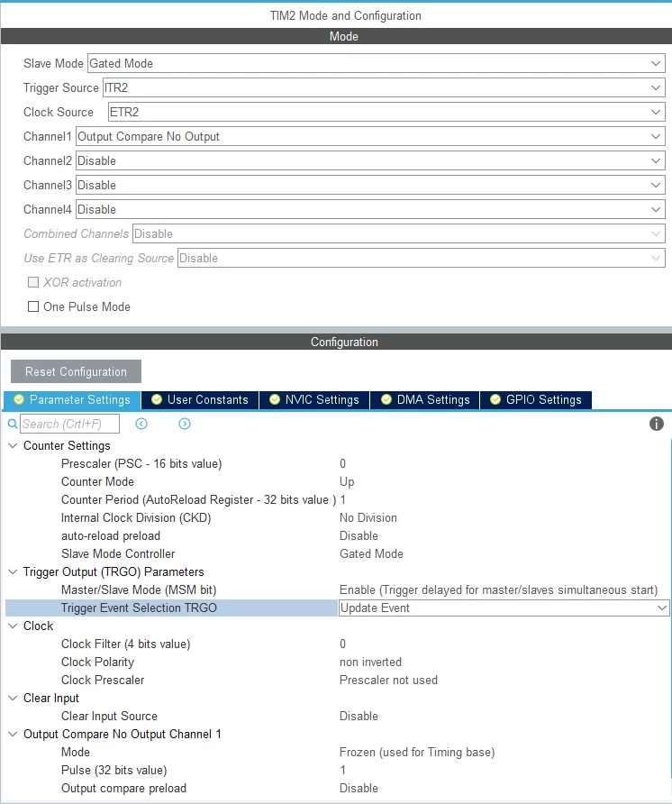
Task: Focus the parameter search field
Action: [x=69, y=424]
